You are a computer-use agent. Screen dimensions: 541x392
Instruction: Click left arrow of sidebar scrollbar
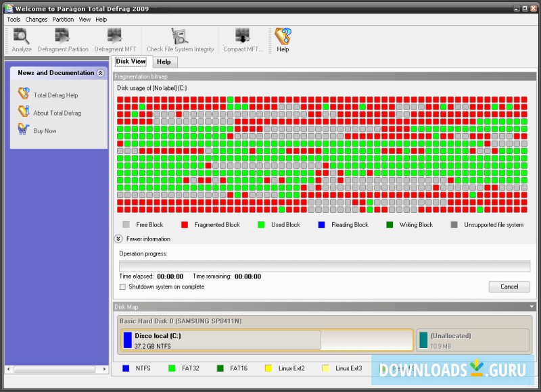(9, 369)
